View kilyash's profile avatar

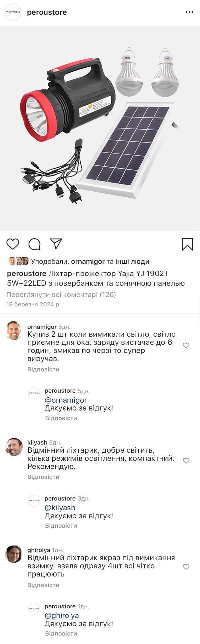click(x=14, y=447)
